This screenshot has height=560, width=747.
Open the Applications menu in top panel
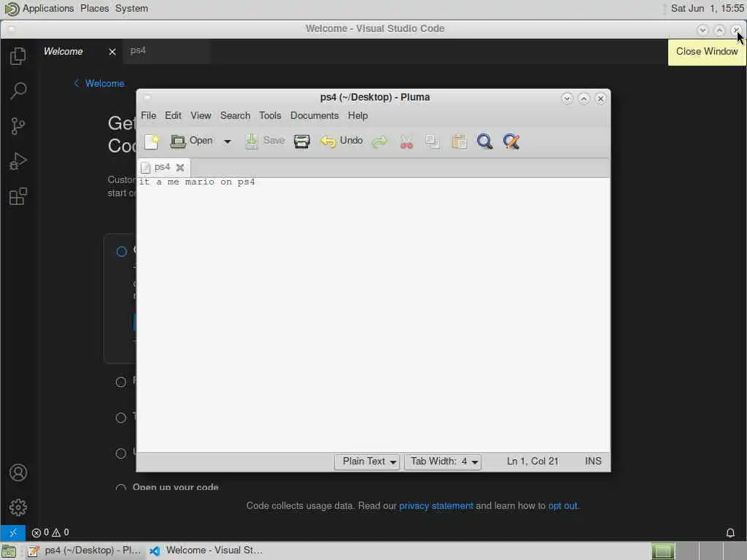(x=48, y=9)
